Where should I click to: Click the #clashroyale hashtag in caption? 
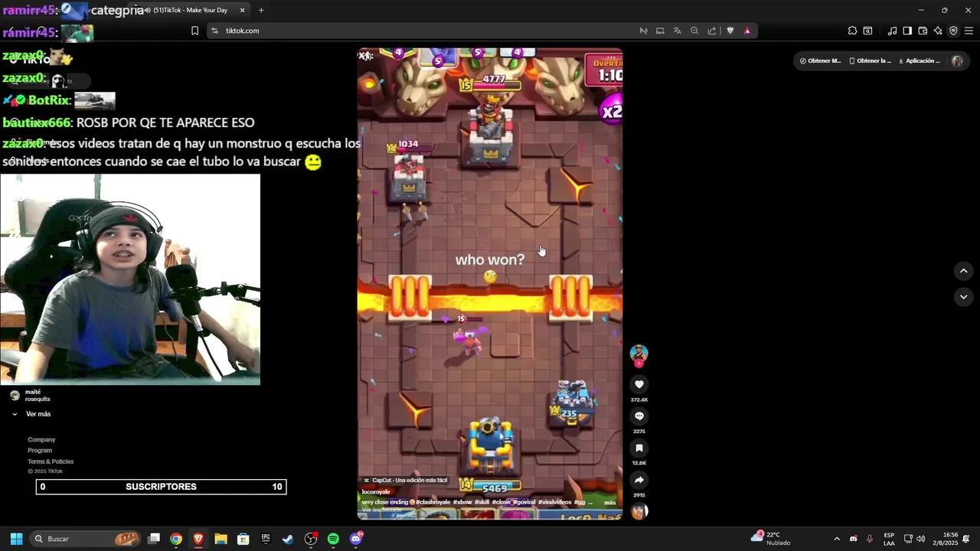tap(433, 503)
